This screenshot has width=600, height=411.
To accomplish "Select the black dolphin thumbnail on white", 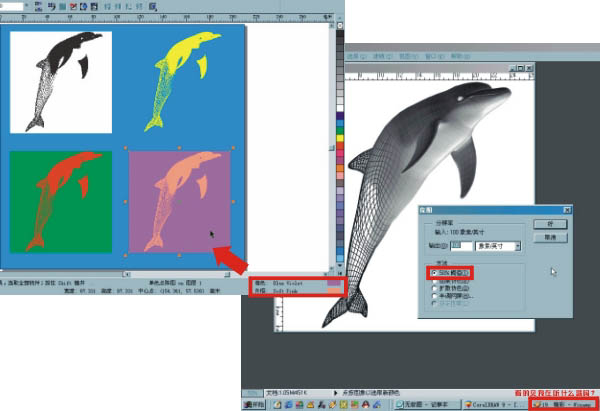I will pyautogui.click(x=61, y=82).
